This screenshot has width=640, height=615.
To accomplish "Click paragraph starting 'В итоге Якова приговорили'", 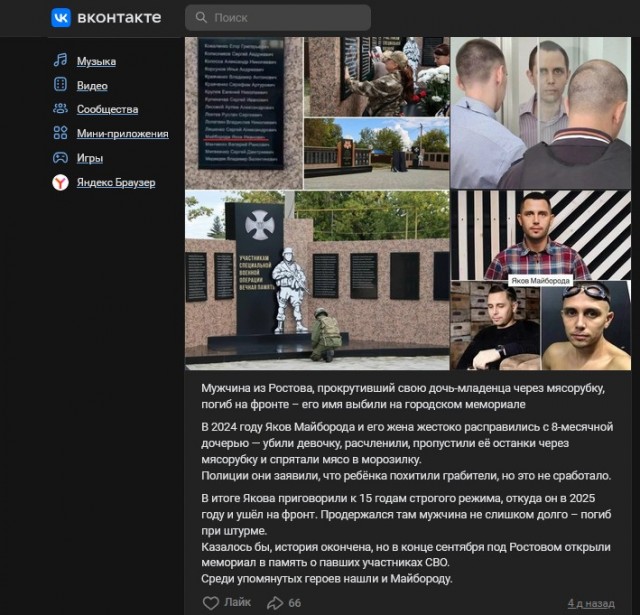I will point(406,515).
